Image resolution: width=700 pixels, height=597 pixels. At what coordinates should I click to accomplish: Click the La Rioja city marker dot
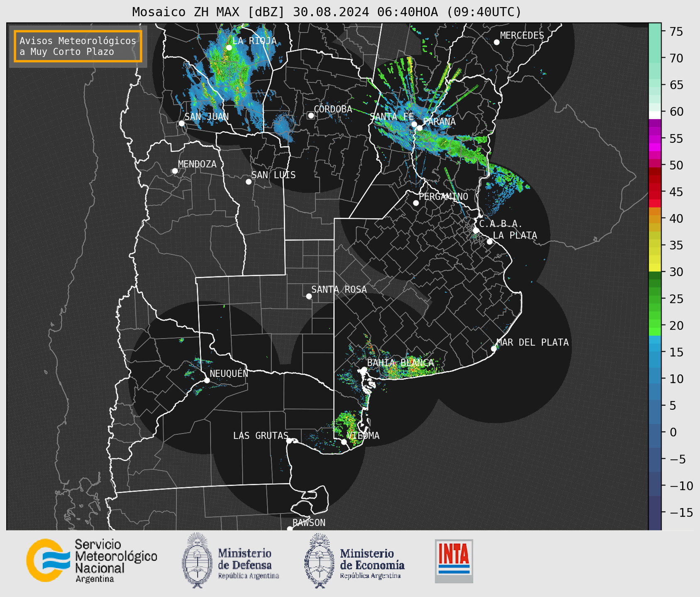229,48
